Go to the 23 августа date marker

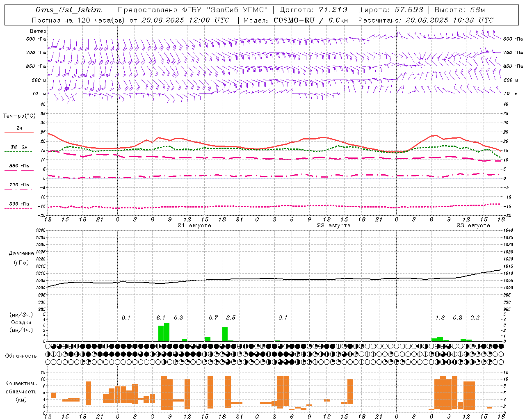coord(473,226)
